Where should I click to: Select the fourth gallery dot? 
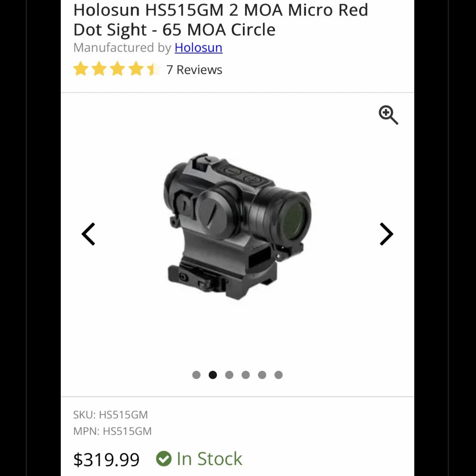[246, 374]
